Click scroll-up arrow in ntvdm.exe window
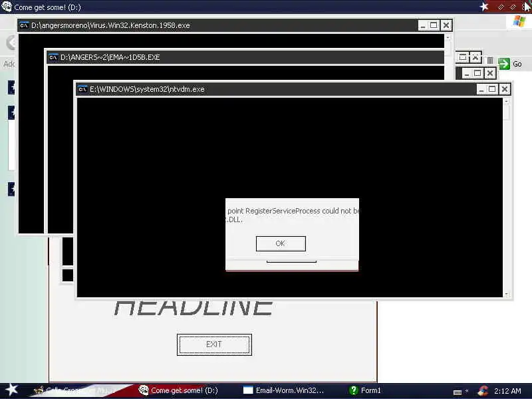 click(506, 101)
